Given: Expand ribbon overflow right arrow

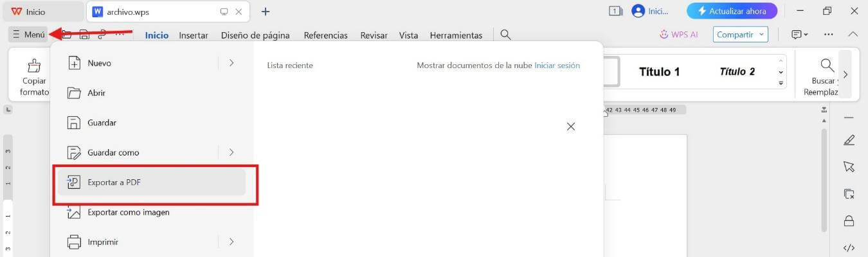Looking at the screenshot, I should 845,75.
